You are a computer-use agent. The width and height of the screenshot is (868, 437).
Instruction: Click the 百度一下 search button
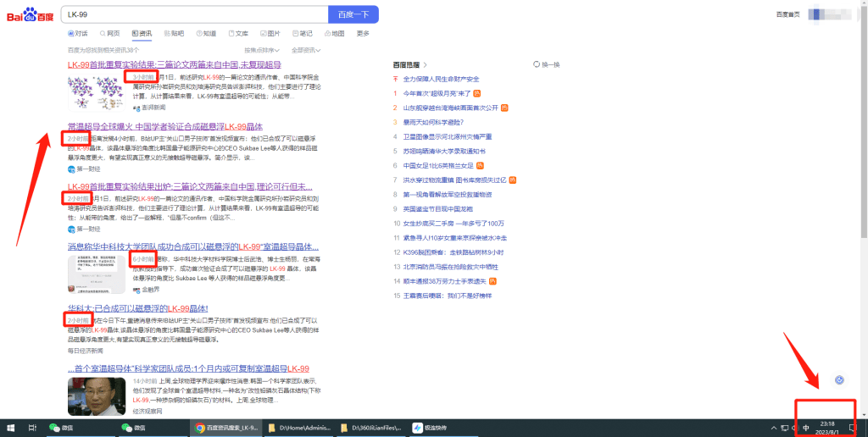pyautogui.click(x=353, y=14)
